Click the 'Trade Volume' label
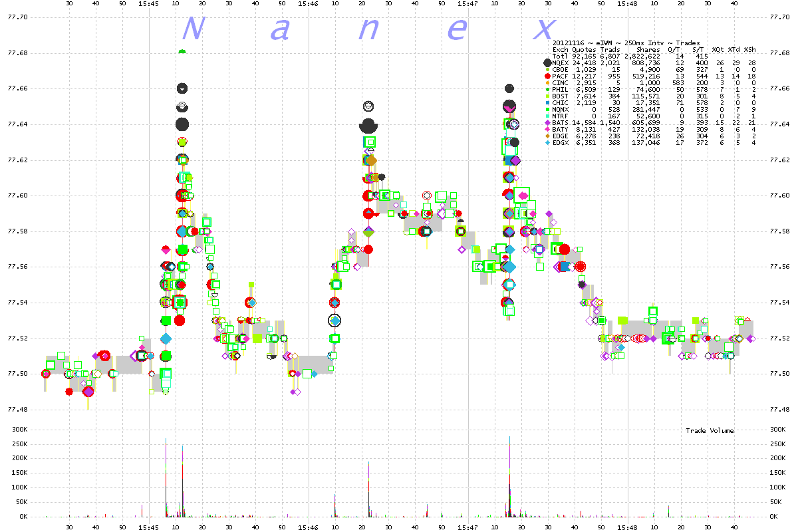The height and width of the screenshot is (532, 798). (x=710, y=431)
